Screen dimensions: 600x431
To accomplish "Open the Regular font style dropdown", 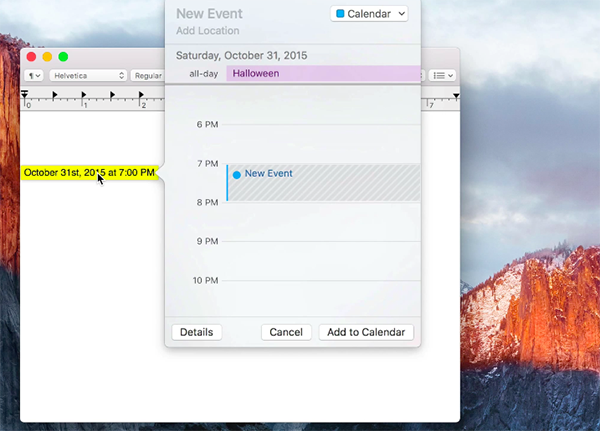I will [x=148, y=75].
